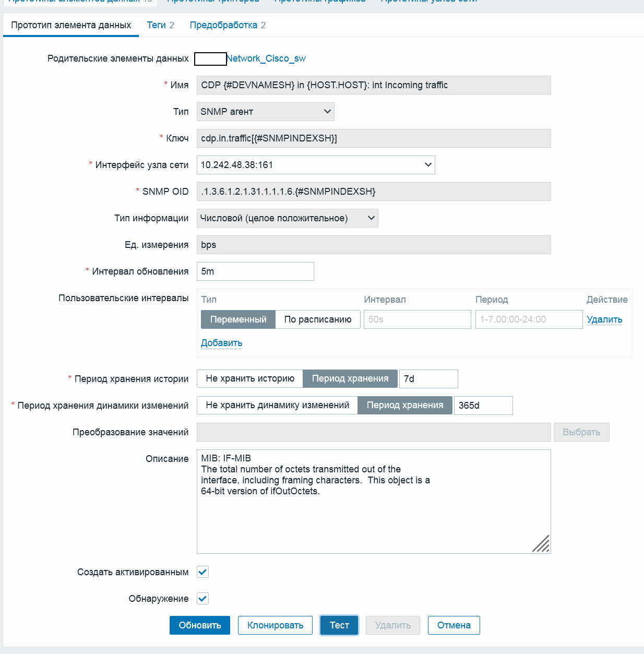Open the Тип dropdown showing SNMP агент

pyautogui.click(x=265, y=111)
